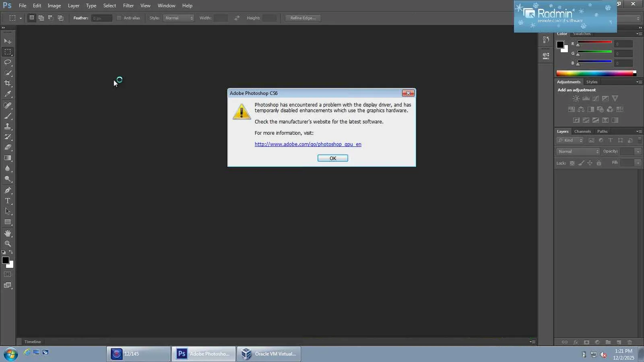Toggle Lock all

(599, 163)
